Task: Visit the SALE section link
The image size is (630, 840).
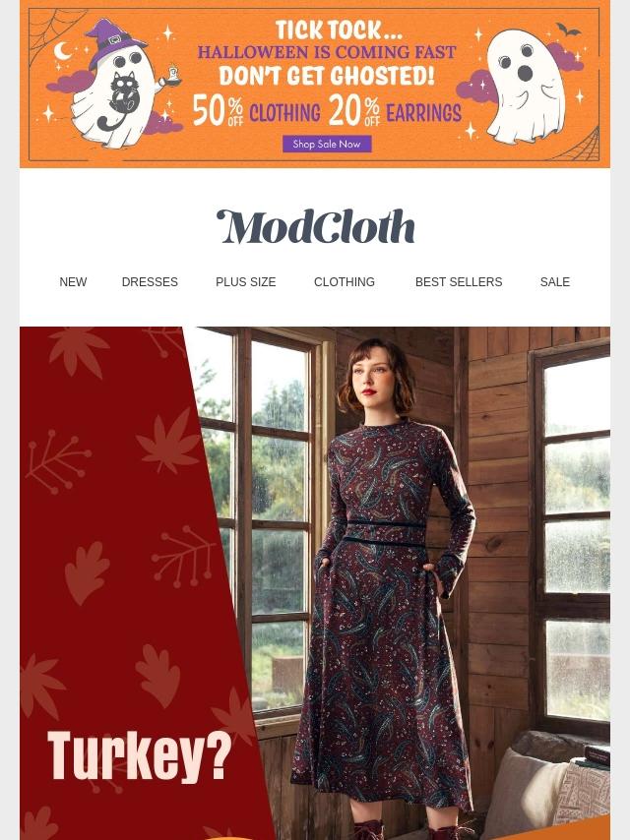Action: [x=555, y=281]
